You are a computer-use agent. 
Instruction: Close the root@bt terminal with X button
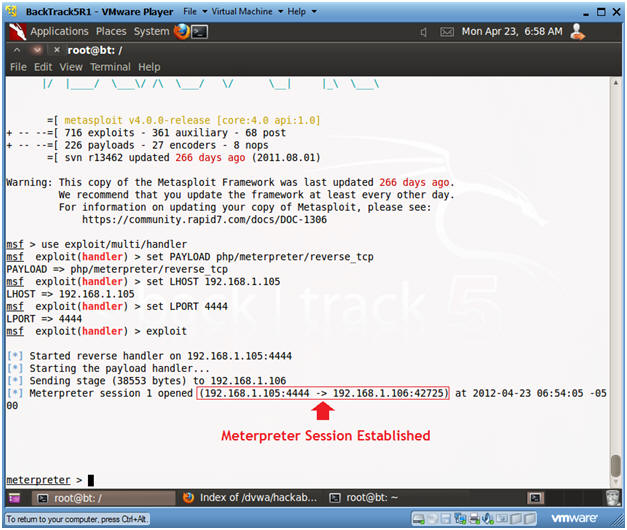point(56,50)
